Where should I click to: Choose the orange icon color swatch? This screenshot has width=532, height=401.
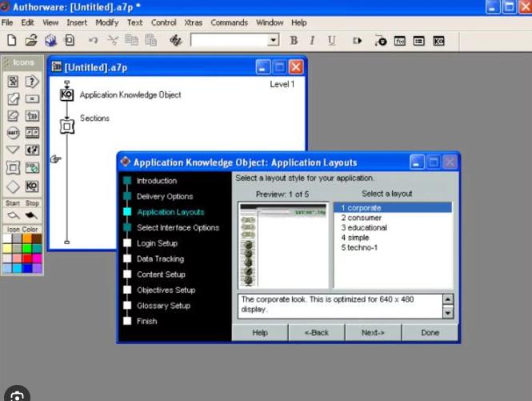click(27, 239)
